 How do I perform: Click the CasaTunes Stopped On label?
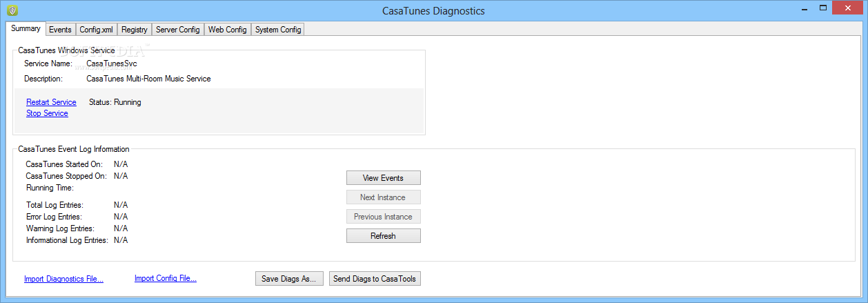66,176
